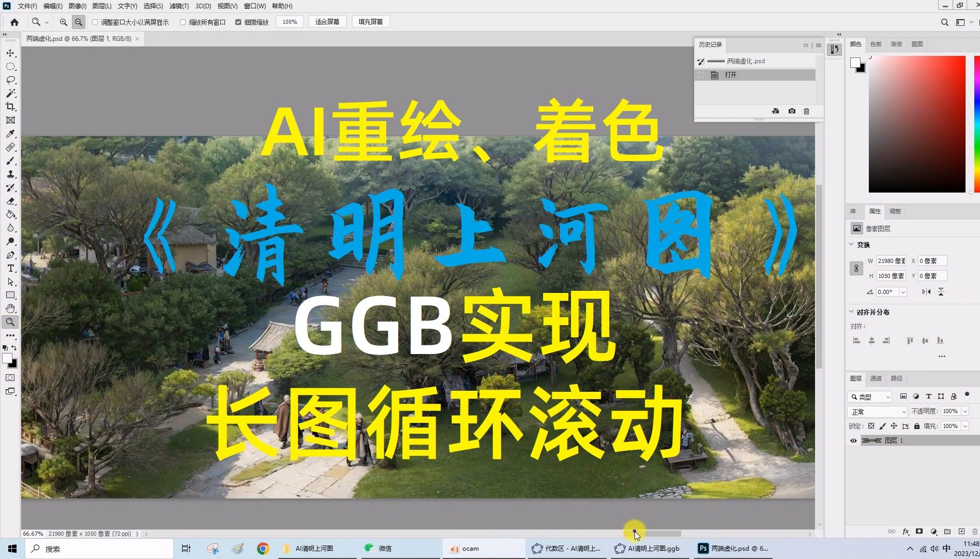Select the Path Selection tool
The width and height of the screenshot is (980, 559).
(x=10, y=282)
